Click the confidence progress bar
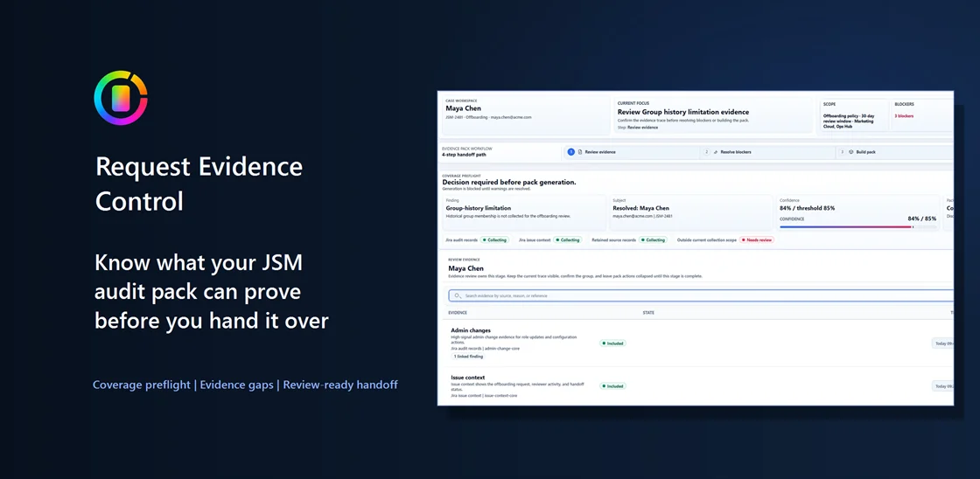 (x=857, y=226)
